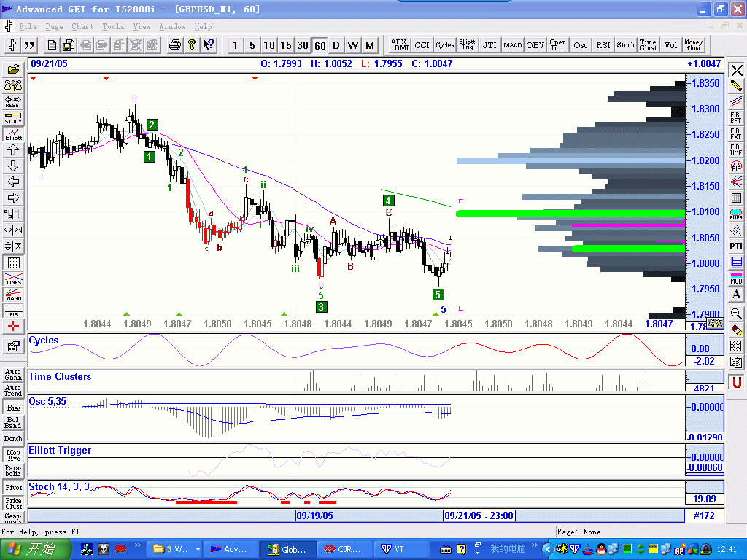Click the yellow question mark help icon
Viewport: 747px width, 560px height.
pyautogui.click(x=192, y=45)
